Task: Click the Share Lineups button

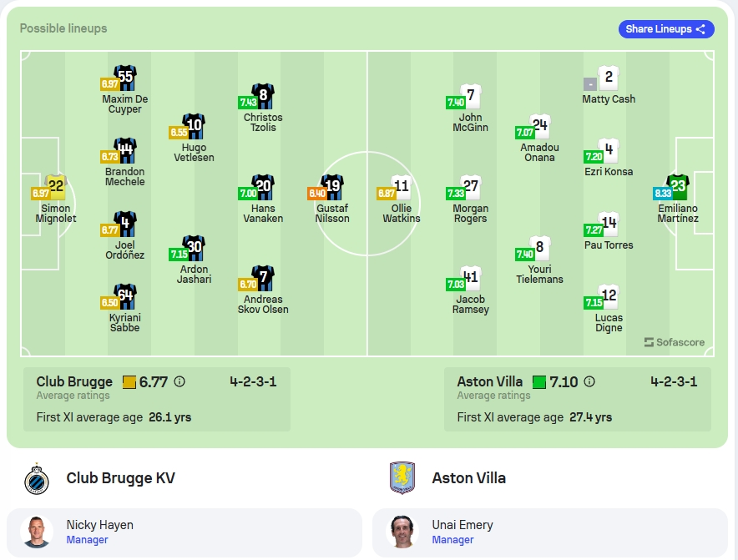Action: click(666, 29)
